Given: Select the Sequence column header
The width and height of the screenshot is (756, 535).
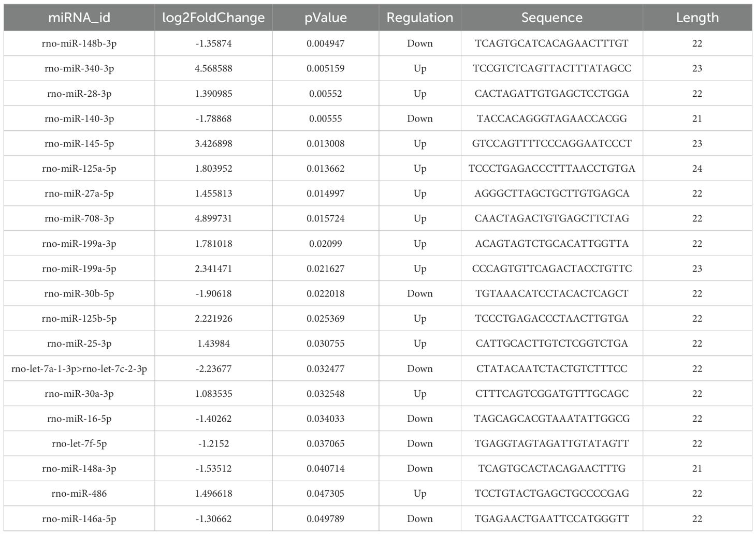Looking at the screenshot, I should coord(551,18).
